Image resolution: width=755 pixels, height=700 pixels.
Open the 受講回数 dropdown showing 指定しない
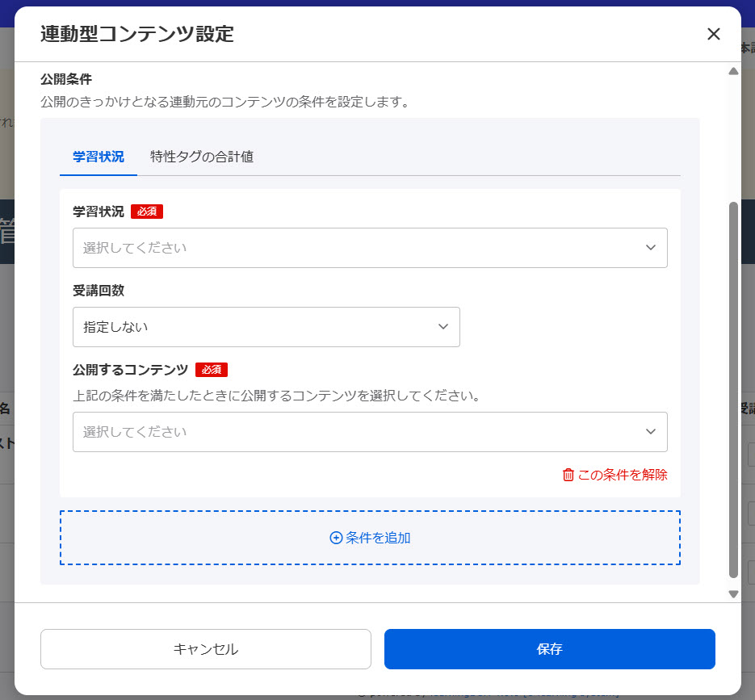266,327
